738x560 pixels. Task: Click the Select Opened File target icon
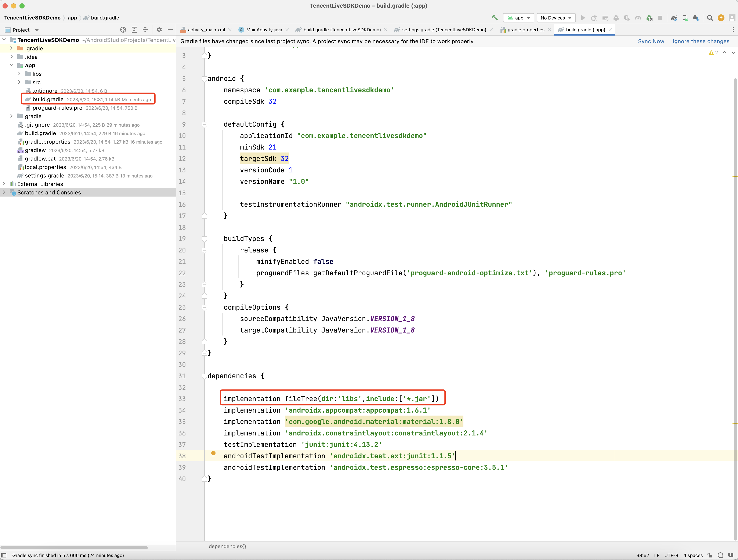coord(123,30)
